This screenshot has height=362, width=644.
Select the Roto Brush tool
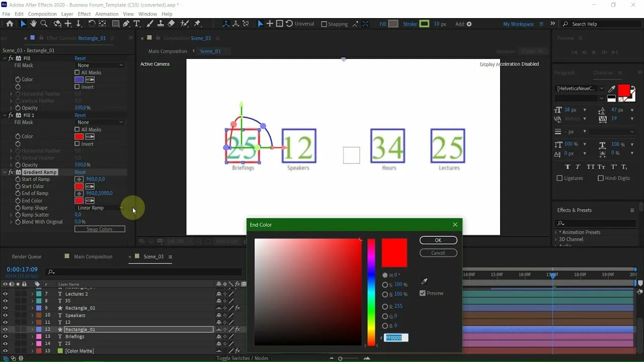(184, 24)
